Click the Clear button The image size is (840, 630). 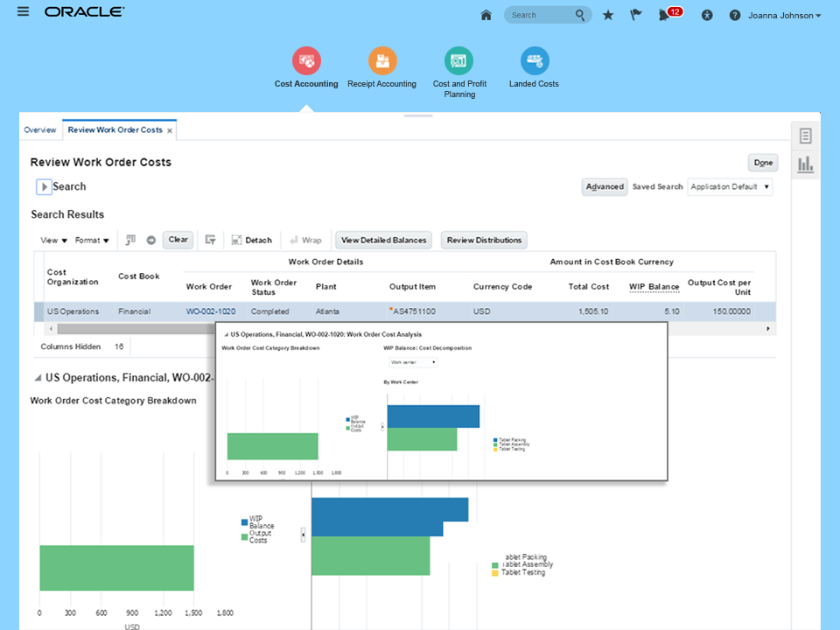[178, 240]
